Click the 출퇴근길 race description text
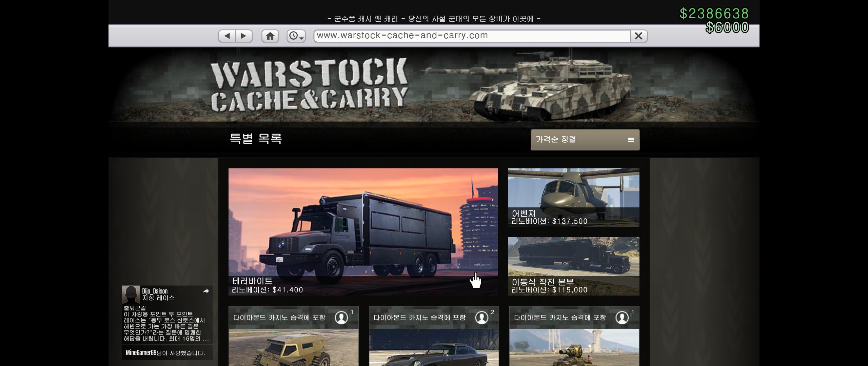The height and width of the screenshot is (366, 868). (x=166, y=323)
